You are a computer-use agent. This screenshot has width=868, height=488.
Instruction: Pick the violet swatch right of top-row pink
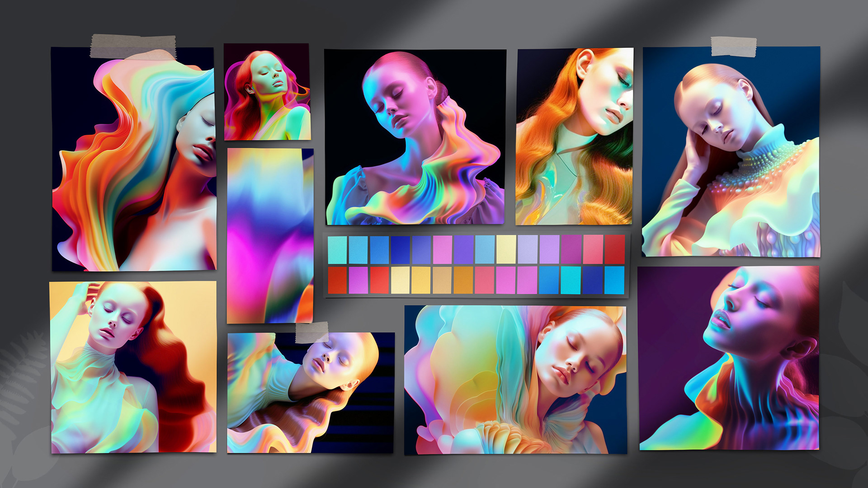[x=464, y=249]
